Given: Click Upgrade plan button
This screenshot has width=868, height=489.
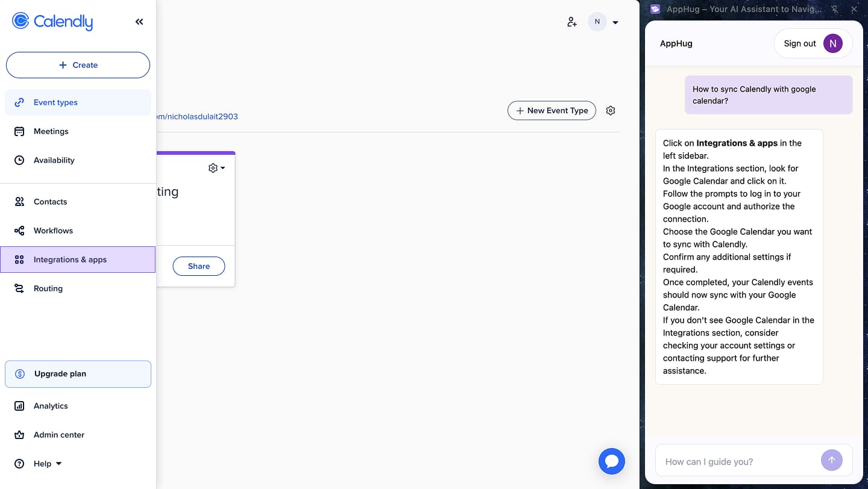Looking at the screenshot, I should (x=78, y=374).
